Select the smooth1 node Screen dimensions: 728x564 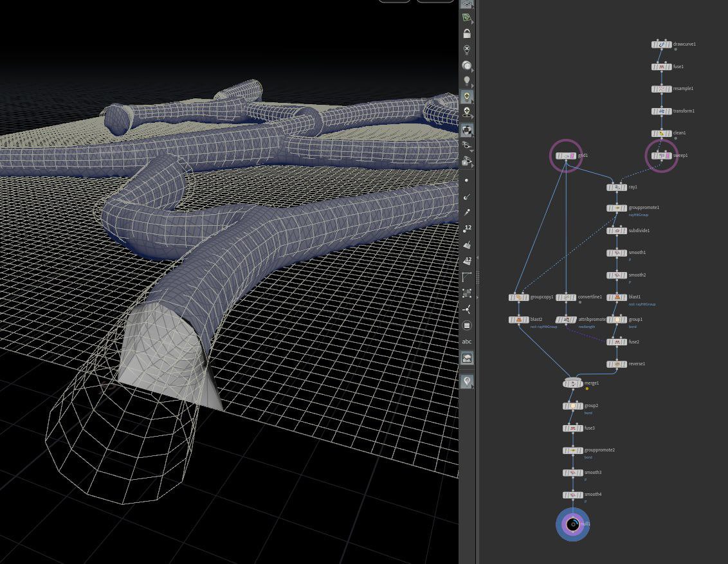[x=617, y=253]
